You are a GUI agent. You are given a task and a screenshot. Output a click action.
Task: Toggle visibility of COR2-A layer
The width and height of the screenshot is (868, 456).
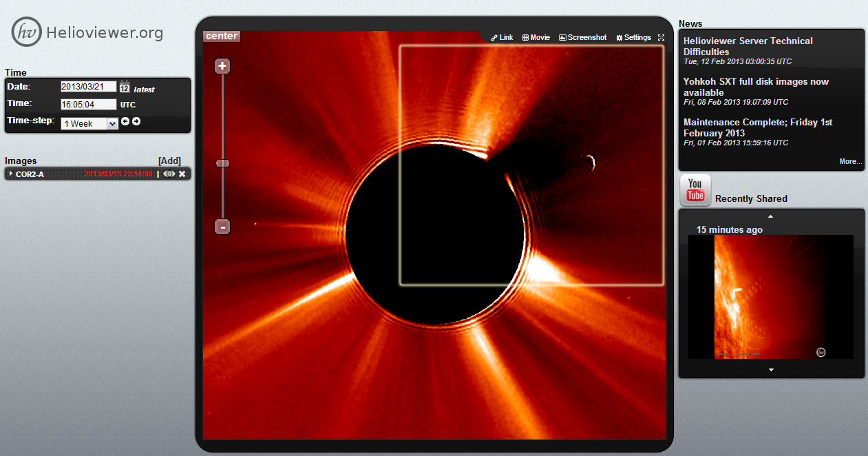coord(169,174)
